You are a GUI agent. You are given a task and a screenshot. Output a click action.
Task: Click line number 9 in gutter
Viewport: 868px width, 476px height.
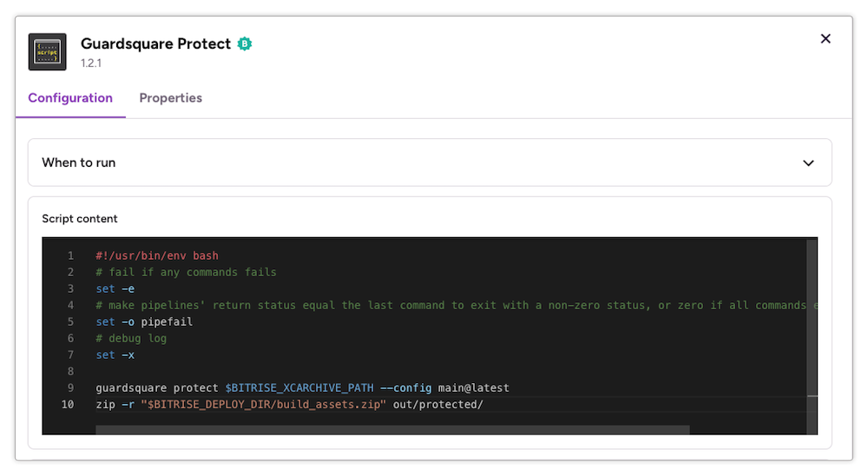pyautogui.click(x=70, y=388)
